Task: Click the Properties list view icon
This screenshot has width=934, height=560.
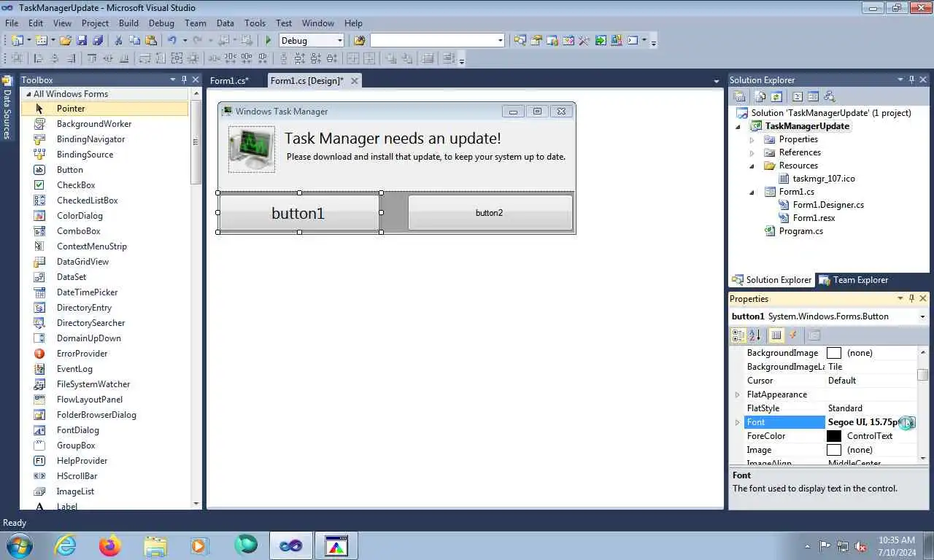Action: (x=776, y=335)
